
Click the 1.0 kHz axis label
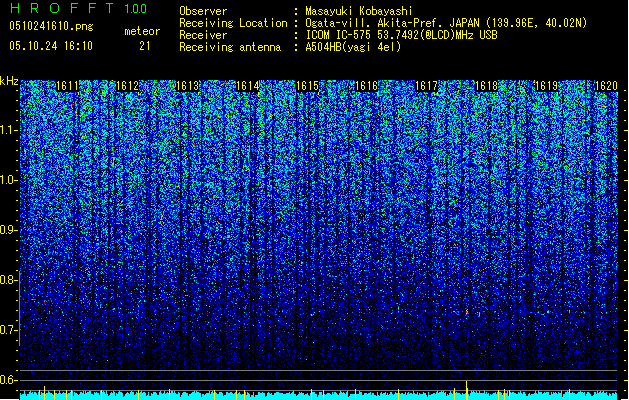click(x=7, y=180)
